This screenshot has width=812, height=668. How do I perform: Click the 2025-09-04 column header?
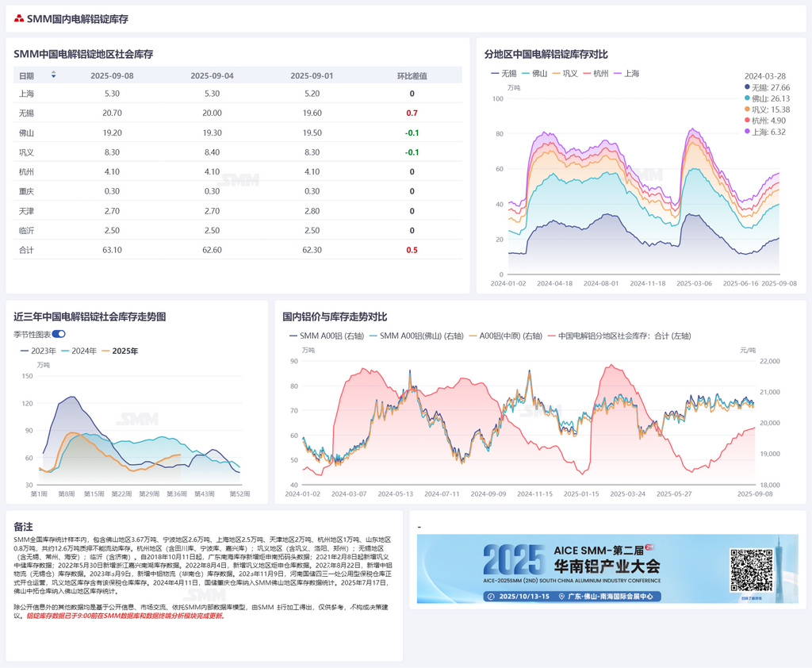click(212, 75)
